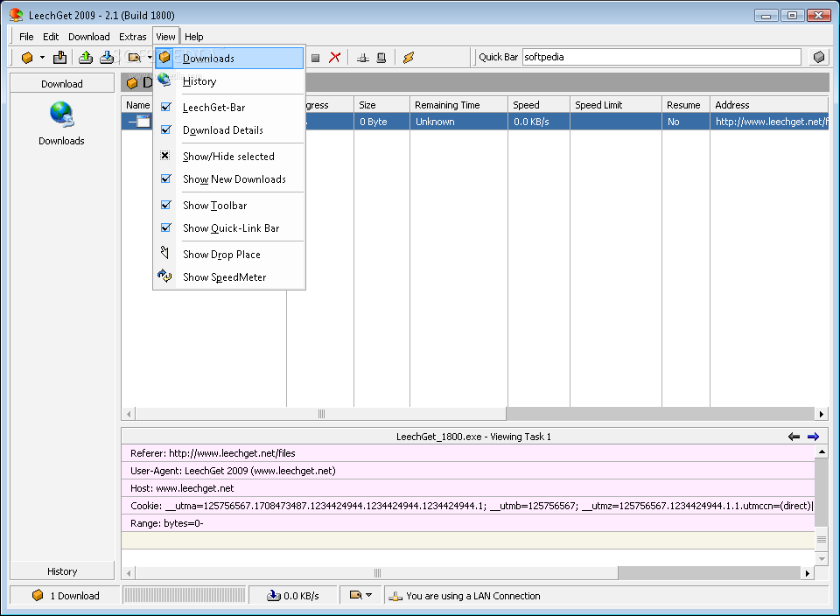Click the file icon in the download row

click(143, 122)
